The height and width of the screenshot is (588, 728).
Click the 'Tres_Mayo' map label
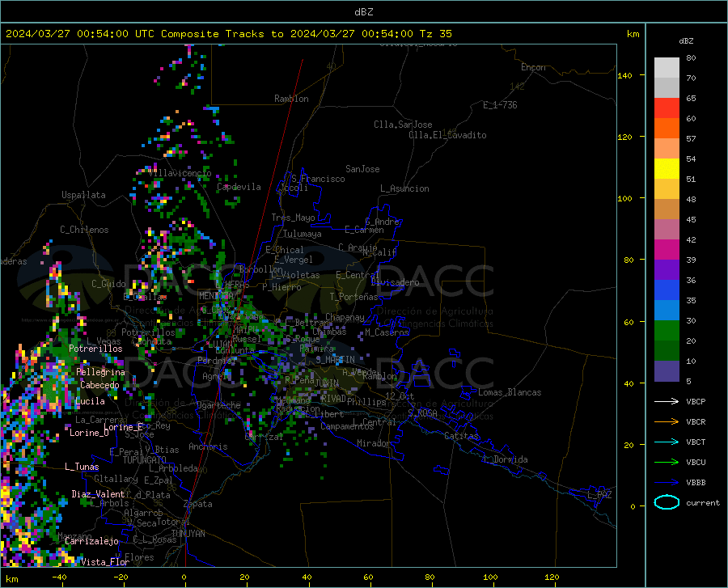(x=293, y=218)
